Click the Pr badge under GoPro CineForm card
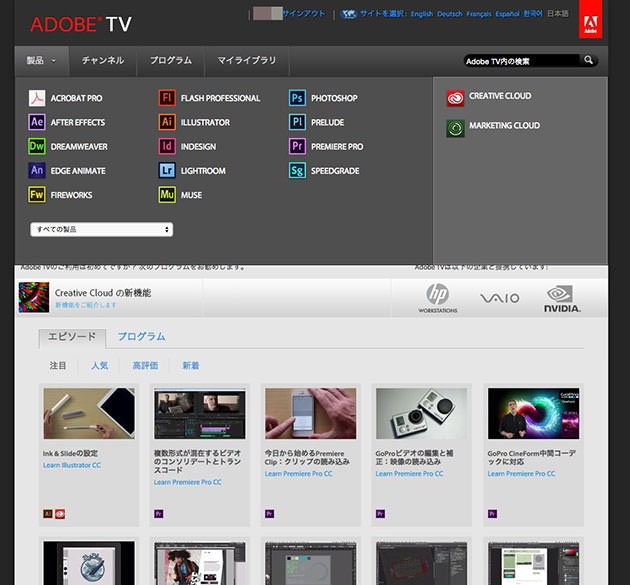This screenshot has width=630, height=585. [x=493, y=514]
